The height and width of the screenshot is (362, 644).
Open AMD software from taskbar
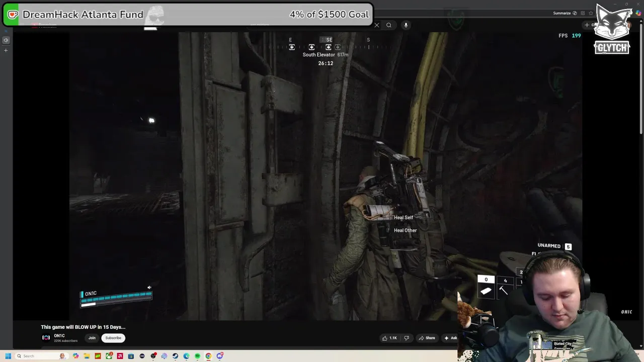tap(120, 356)
